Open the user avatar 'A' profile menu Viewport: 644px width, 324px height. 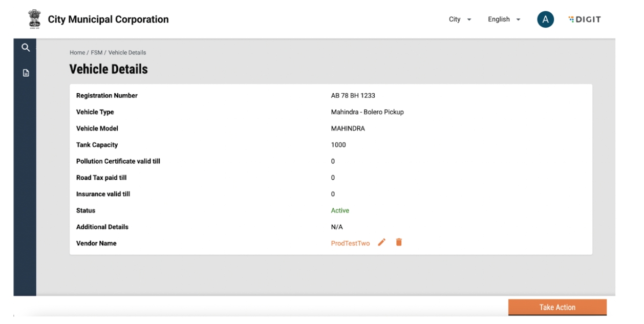pos(545,19)
